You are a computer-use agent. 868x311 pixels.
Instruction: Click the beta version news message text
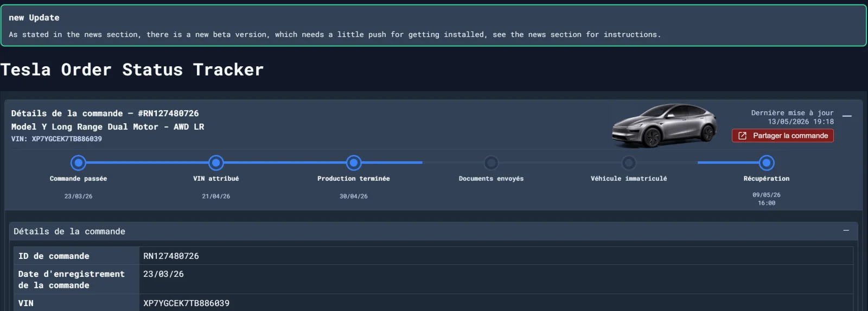tap(335, 34)
